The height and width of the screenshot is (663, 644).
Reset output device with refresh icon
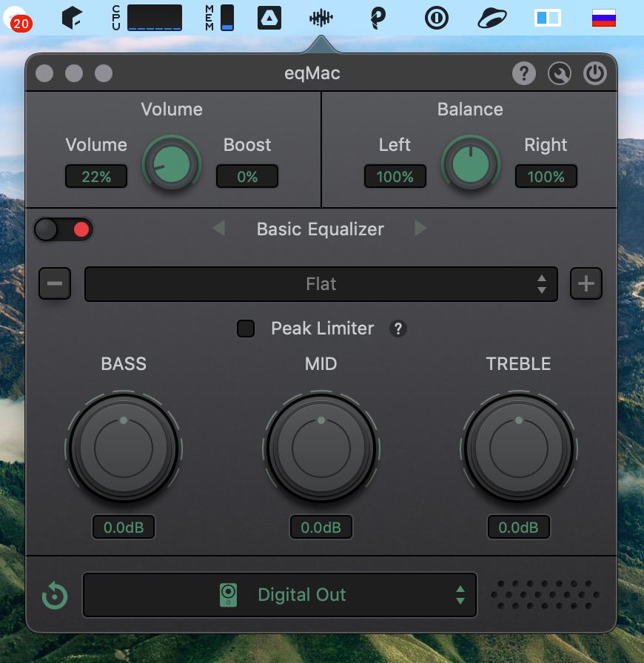55,596
